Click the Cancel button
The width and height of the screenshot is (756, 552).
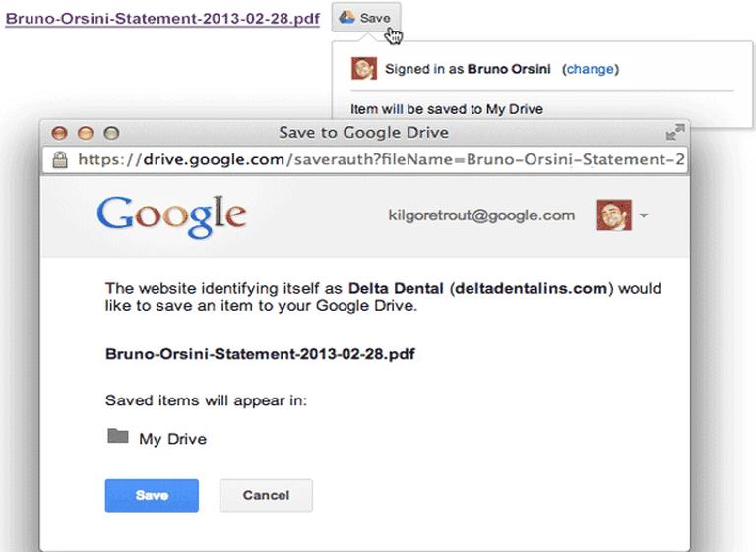click(x=266, y=495)
